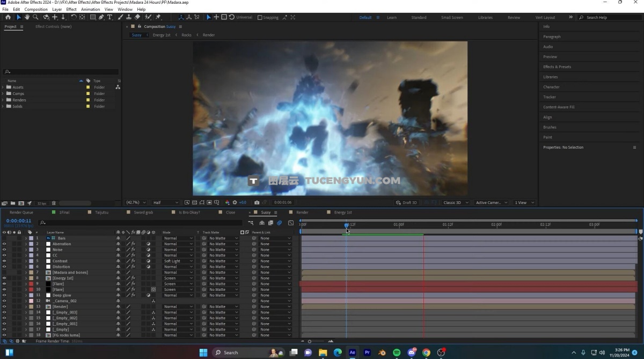Image resolution: width=644 pixels, height=359 pixels.
Task: Select the Puppet Pin tool
Action: point(158,17)
